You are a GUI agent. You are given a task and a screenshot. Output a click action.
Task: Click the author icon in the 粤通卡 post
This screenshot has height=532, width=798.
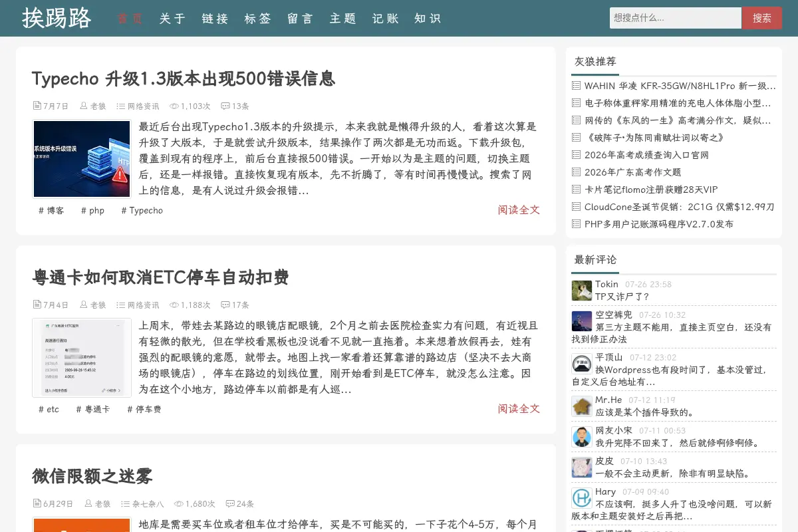click(84, 305)
